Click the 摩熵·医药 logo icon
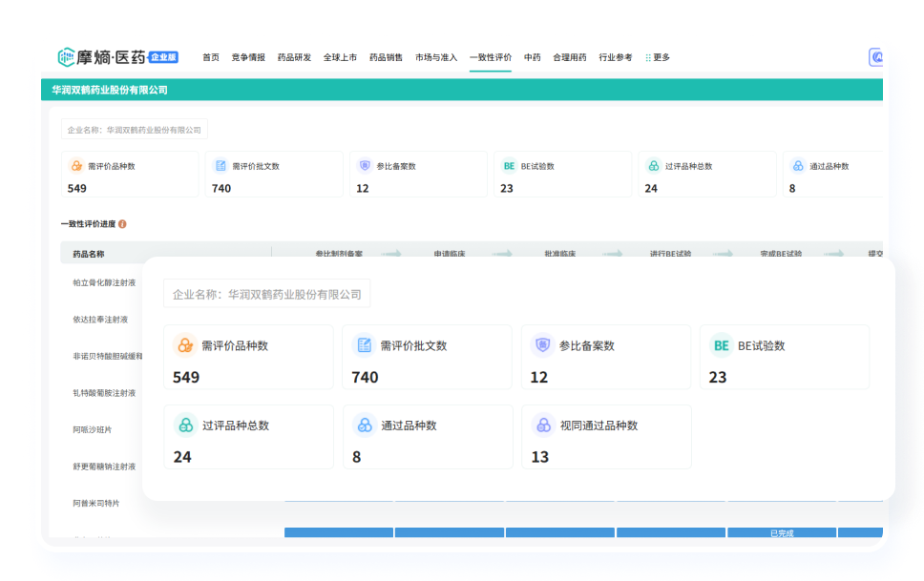Viewport: 924px width, 581px height. click(x=66, y=57)
